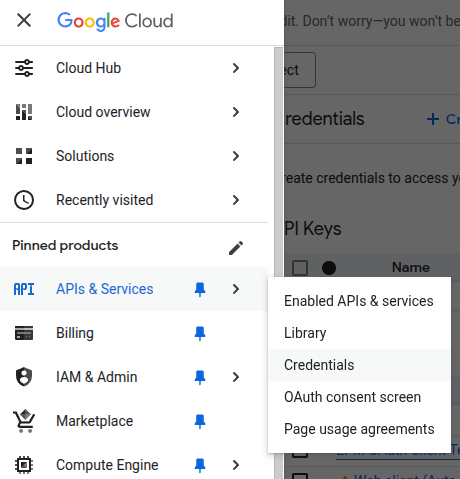
Task: Expand IAM & Admin submenu chevron
Action: point(236,377)
